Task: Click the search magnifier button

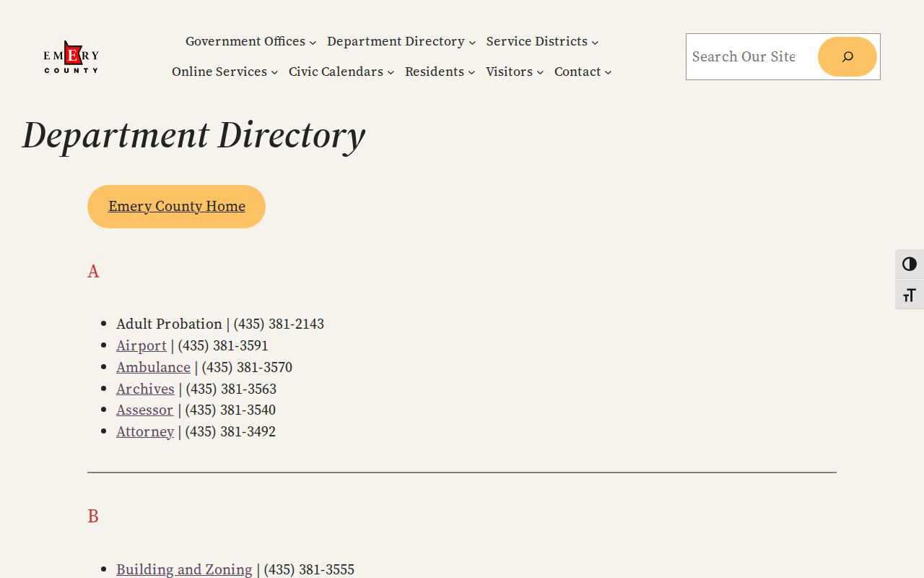Action: tap(847, 56)
